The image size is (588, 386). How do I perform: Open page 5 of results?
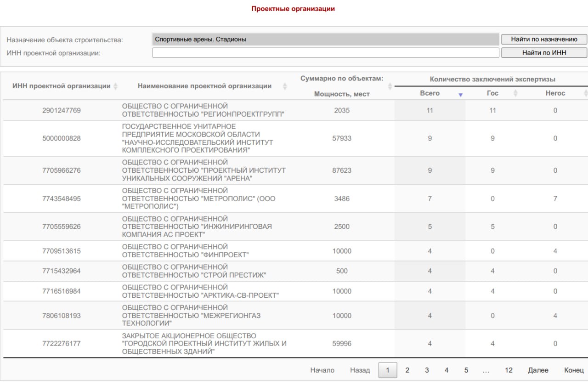(466, 370)
